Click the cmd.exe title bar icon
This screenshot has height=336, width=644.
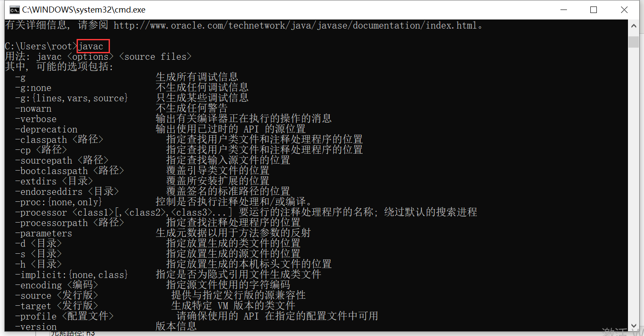pyautogui.click(x=14, y=10)
